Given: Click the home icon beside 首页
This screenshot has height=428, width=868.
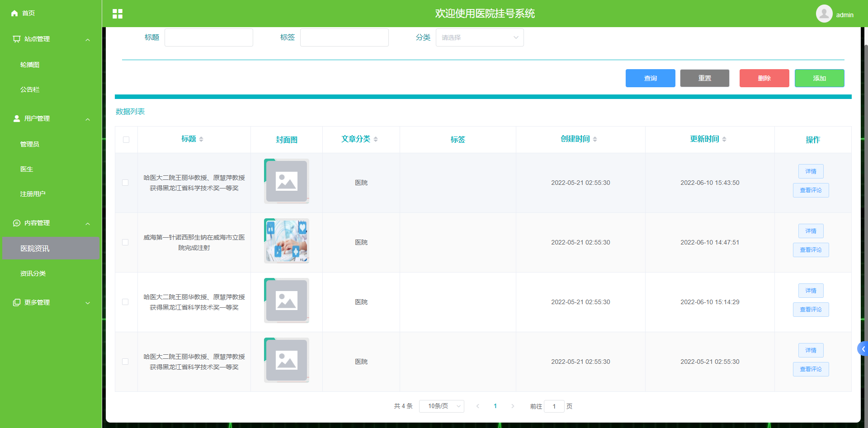Looking at the screenshot, I should click(14, 13).
